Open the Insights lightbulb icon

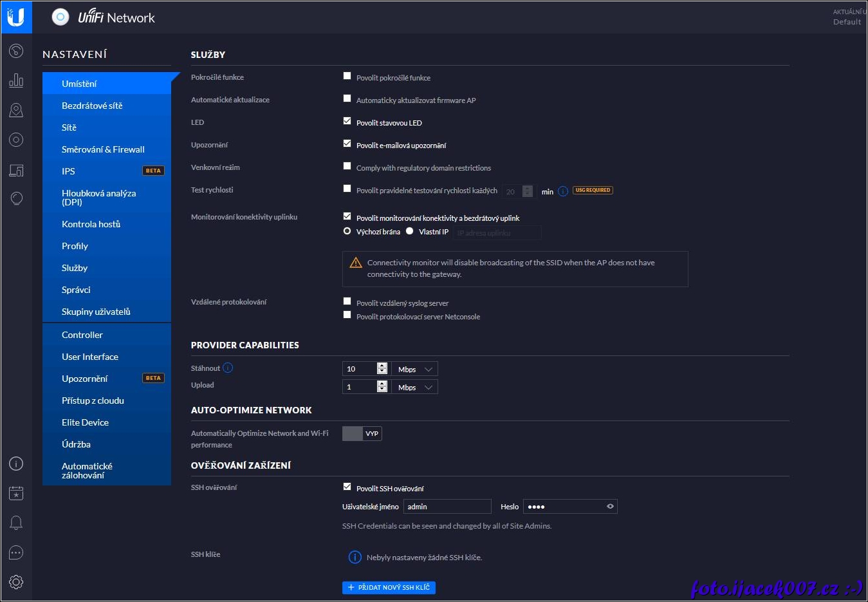(16, 199)
